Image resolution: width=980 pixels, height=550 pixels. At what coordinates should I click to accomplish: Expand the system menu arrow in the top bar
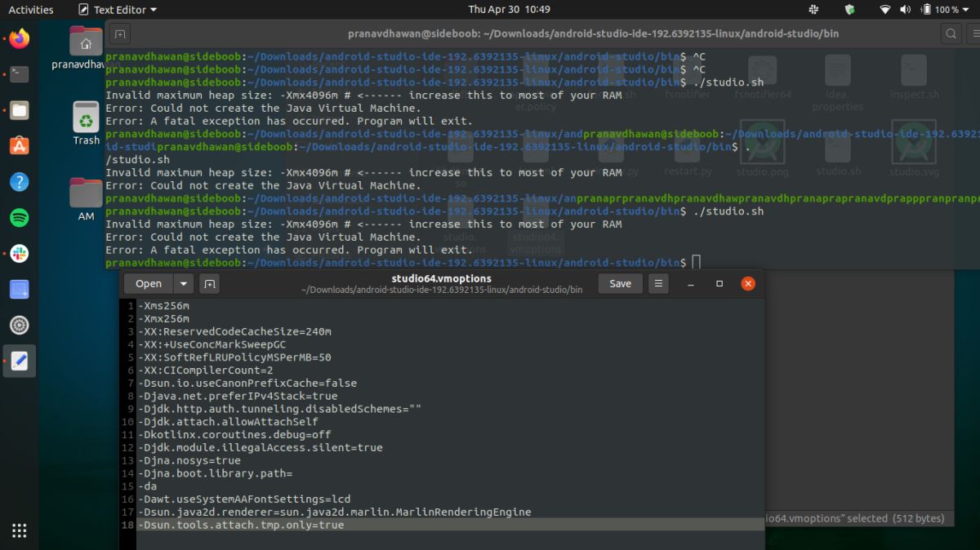tap(968, 10)
